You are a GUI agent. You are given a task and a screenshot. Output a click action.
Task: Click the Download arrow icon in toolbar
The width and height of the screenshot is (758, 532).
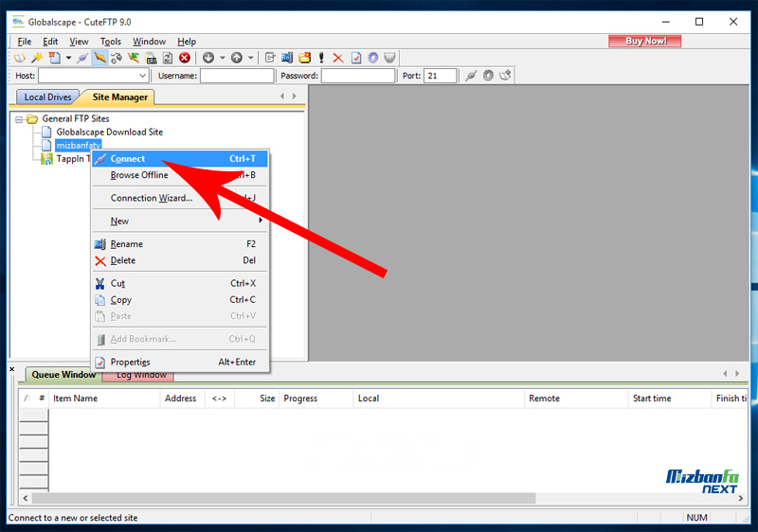pos(208,58)
